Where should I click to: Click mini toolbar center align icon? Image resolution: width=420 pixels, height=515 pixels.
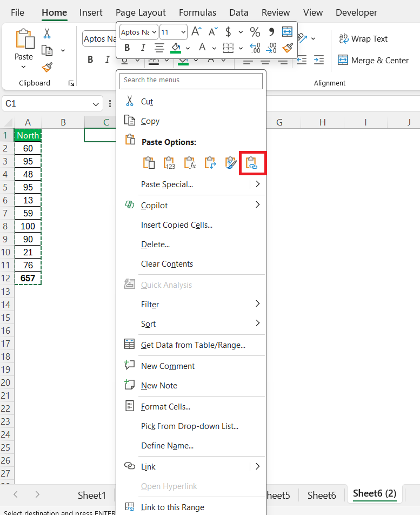[x=159, y=48]
